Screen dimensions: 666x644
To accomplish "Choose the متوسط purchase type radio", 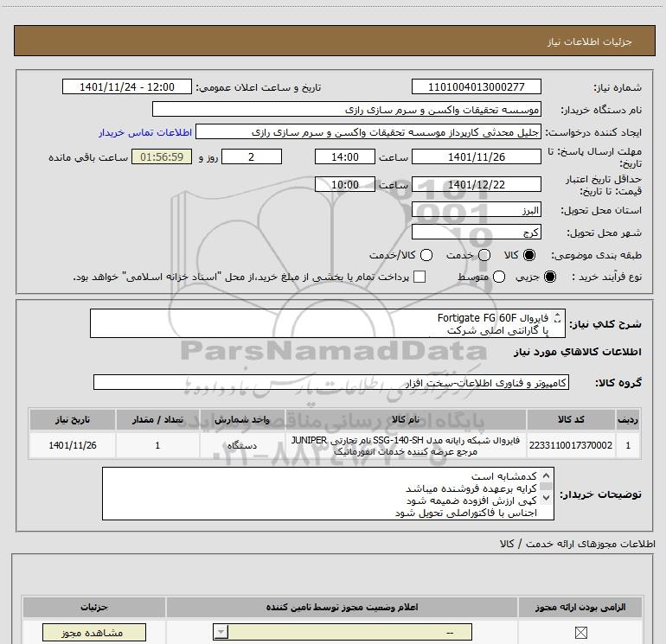I will point(499,277).
